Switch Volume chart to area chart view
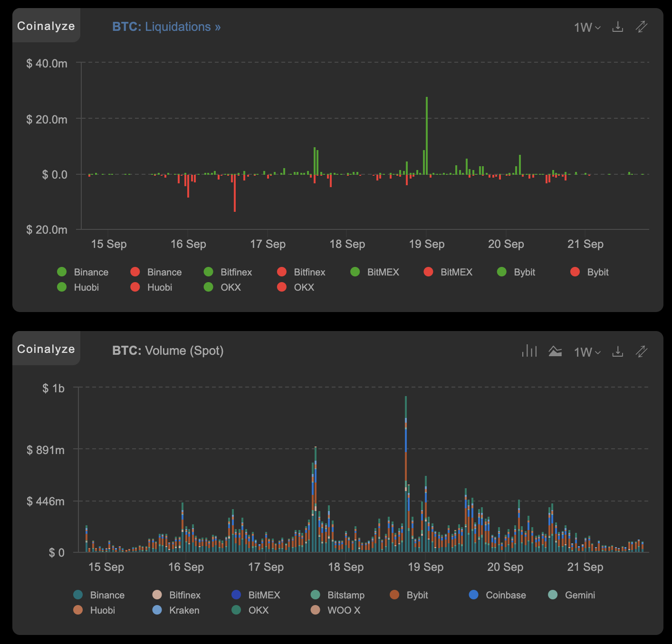672x644 pixels. tap(555, 351)
